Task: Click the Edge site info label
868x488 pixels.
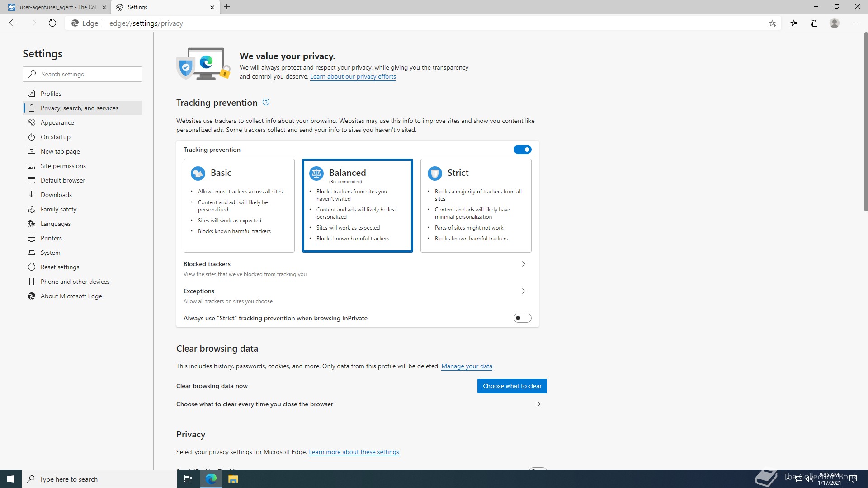Action: [x=85, y=23]
